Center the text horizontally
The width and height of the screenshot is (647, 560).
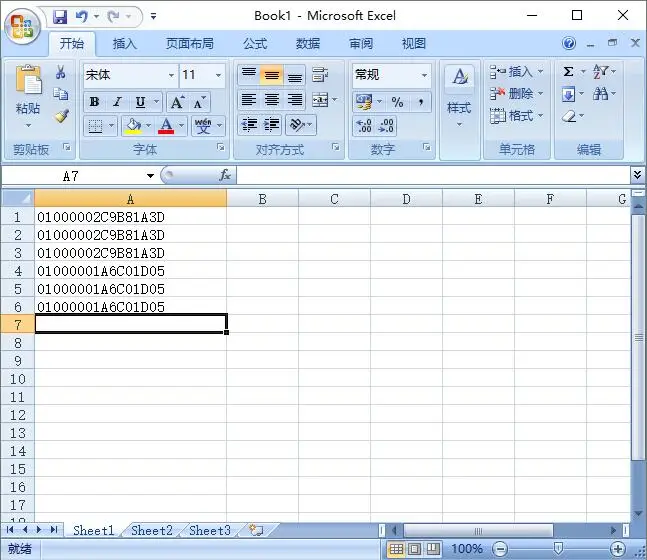pyautogui.click(x=272, y=100)
